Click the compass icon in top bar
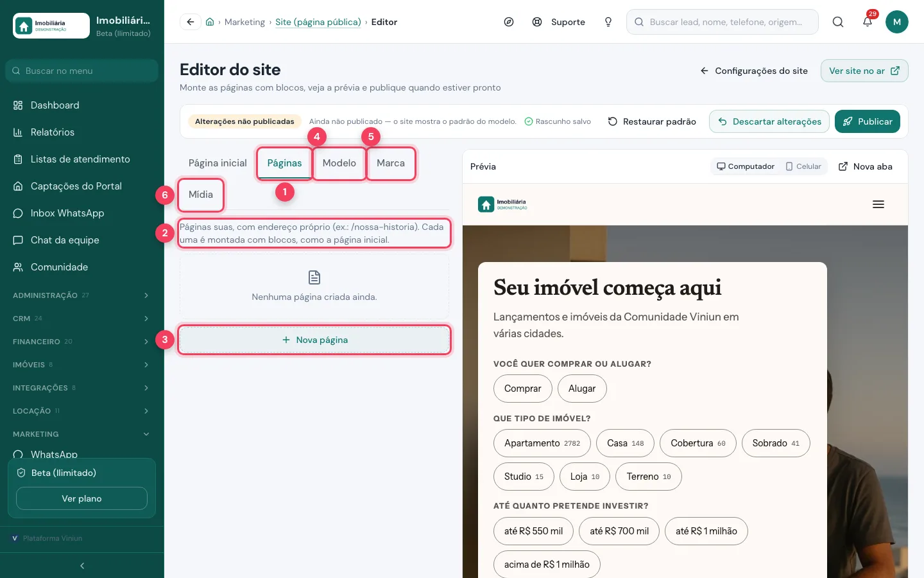This screenshot has height=578, width=924. (509, 22)
